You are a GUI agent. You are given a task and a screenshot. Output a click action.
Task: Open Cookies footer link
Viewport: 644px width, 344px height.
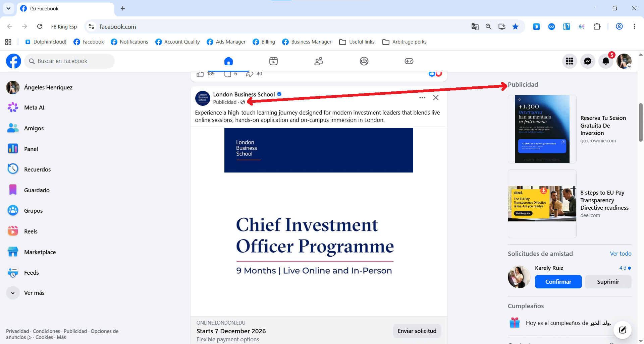click(44, 337)
